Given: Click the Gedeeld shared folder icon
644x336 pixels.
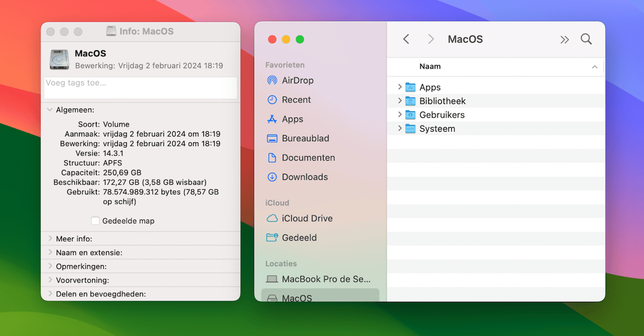Looking at the screenshot, I should pyautogui.click(x=272, y=238).
